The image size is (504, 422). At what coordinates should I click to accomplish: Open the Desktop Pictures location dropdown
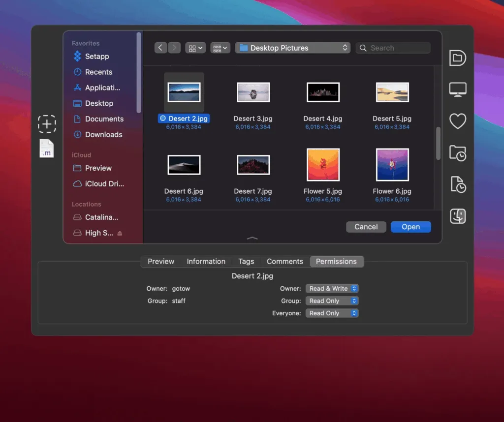click(292, 48)
